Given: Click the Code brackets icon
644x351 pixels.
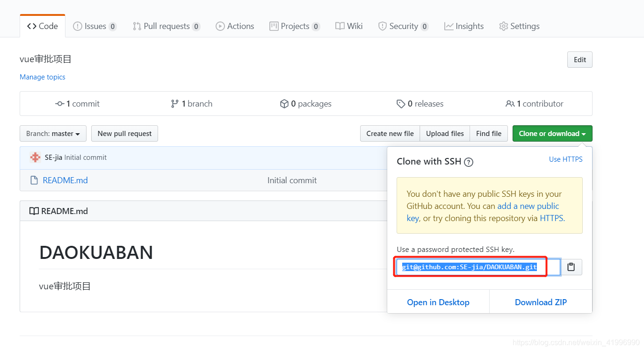Looking at the screenshot, I should pyautogui.click(x=32, y=26).
